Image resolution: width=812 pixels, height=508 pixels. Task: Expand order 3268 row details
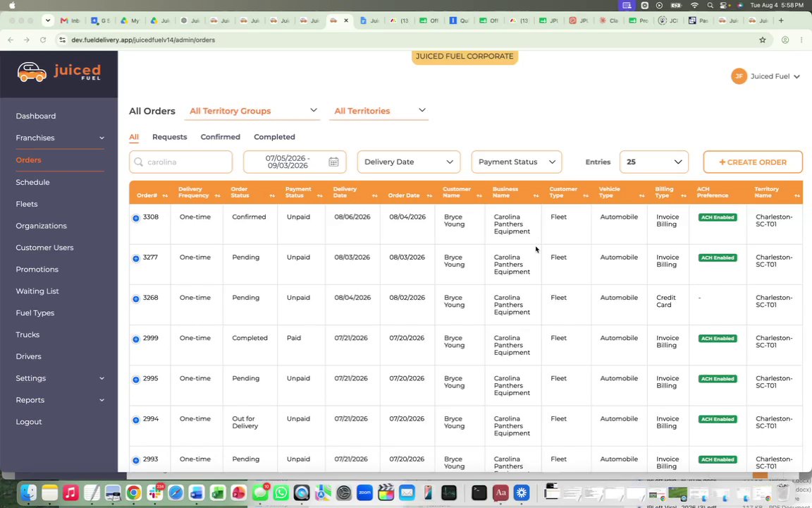click(135, 299)
